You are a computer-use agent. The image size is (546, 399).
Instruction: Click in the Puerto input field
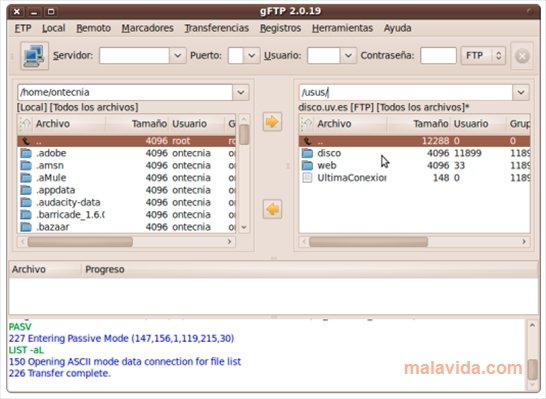[x=236, y=56]
